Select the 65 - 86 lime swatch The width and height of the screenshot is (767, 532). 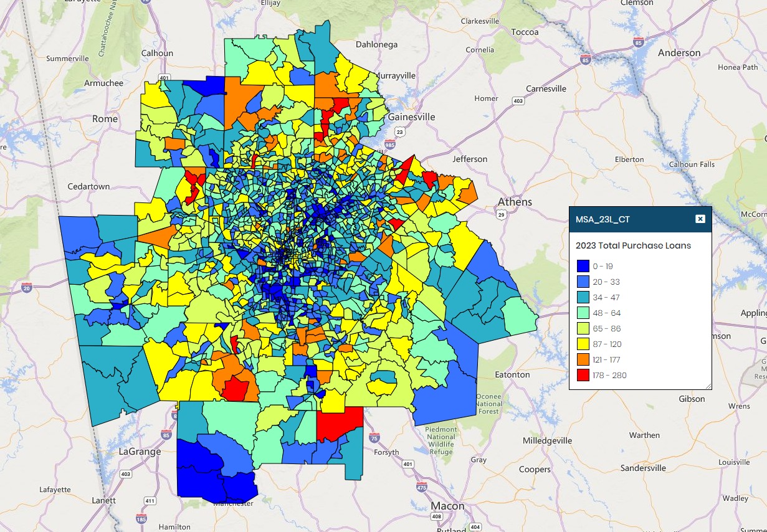[583, 328]
